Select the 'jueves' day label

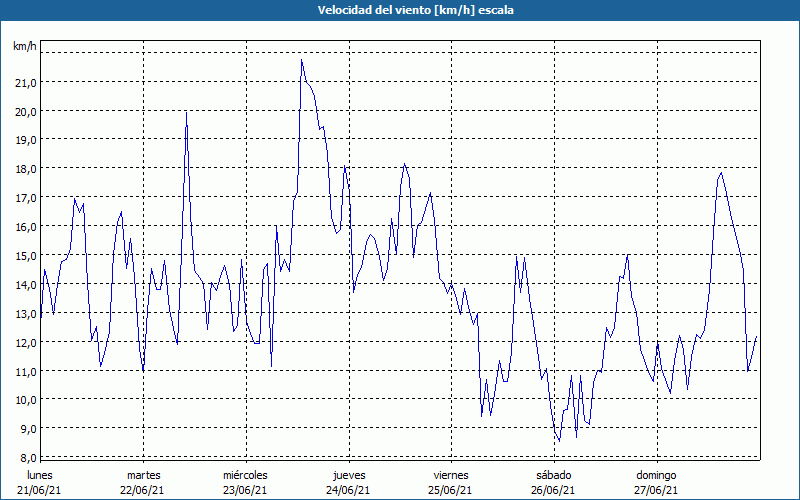[x=349, y=475]
